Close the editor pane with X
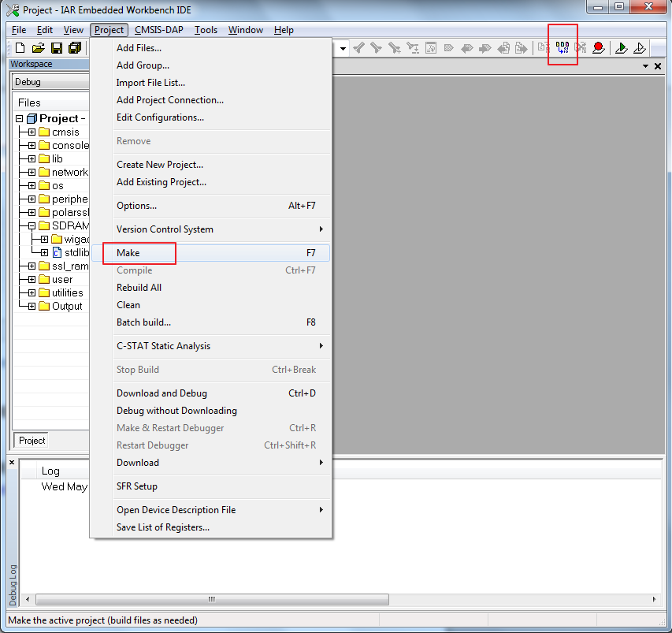The width and height of the screenshot is (672, 633). pos(658,66)
